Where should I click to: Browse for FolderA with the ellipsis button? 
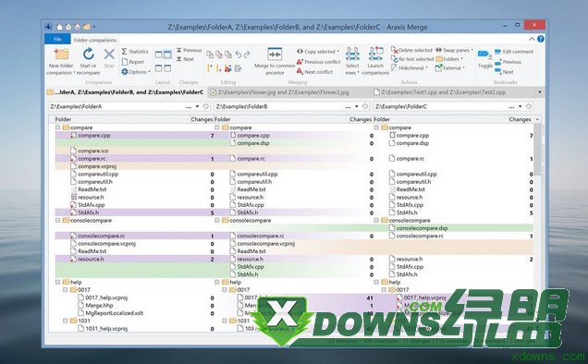click(189, 107)
